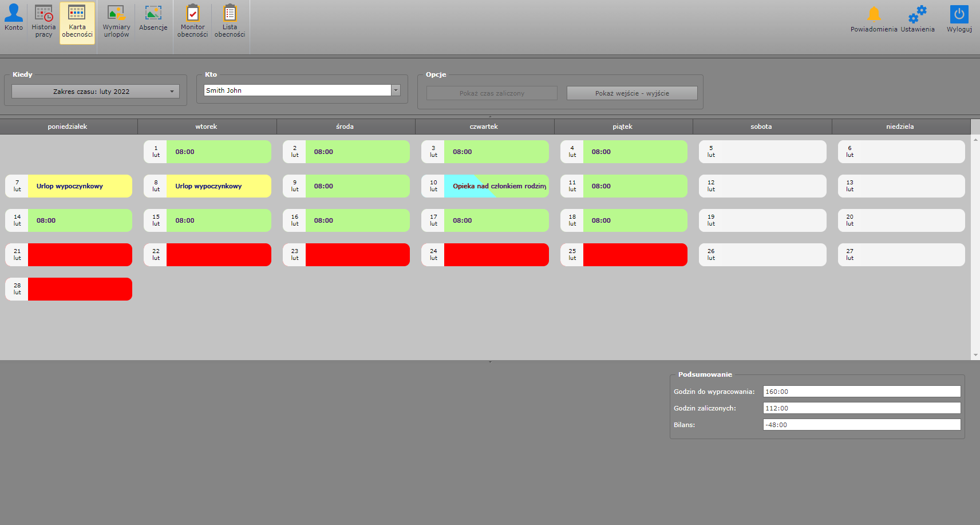The image size is (980, 525).
Task: Click the Opieka nad członkiem rodziny entry
Action: [x=496, y=186]
